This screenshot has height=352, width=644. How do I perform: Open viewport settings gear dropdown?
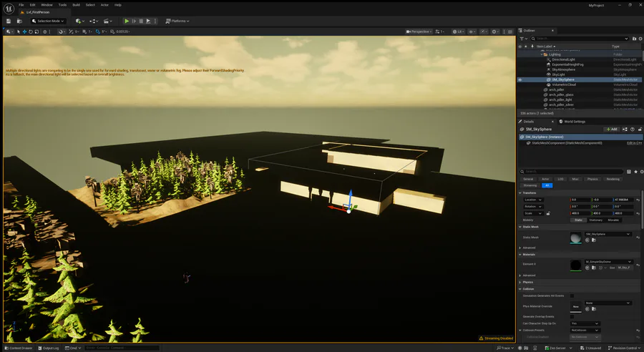pyautogui.click(x=495, y=31)
